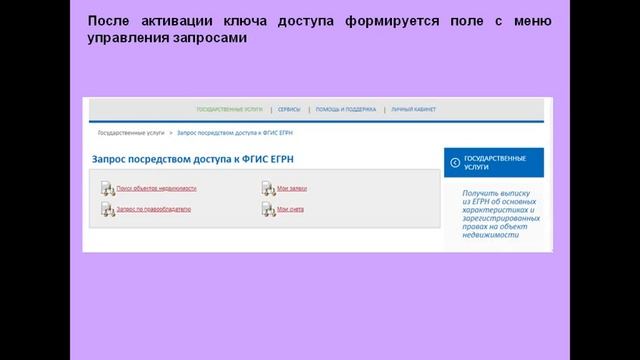Click breadcrumb 'Запрос посредством доступа к ФГИС ЕГРН'
The height and width of the screenshot is (360, 640).
point(235,133)
